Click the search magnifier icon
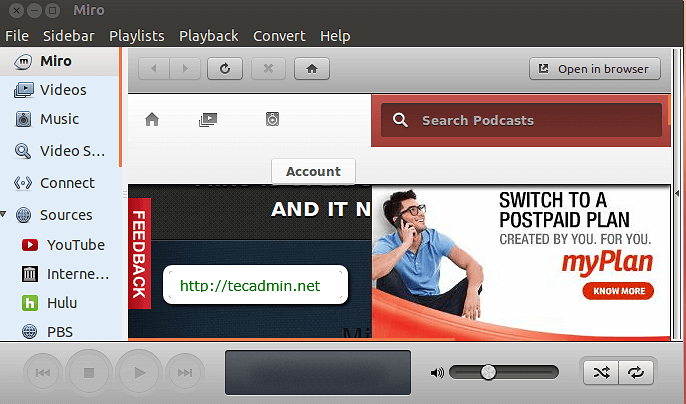Screen dimensions: 686x404 click(400, 120)
